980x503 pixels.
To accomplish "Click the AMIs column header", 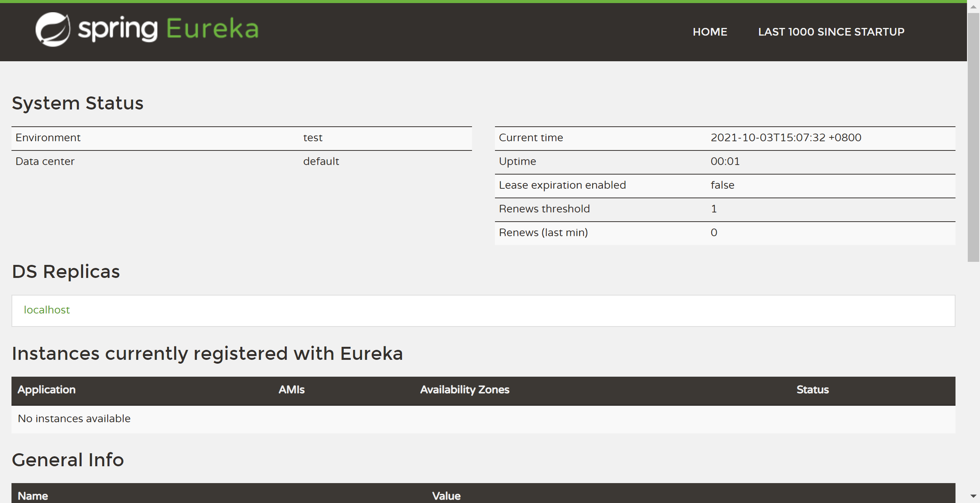I will coord(291,390).
